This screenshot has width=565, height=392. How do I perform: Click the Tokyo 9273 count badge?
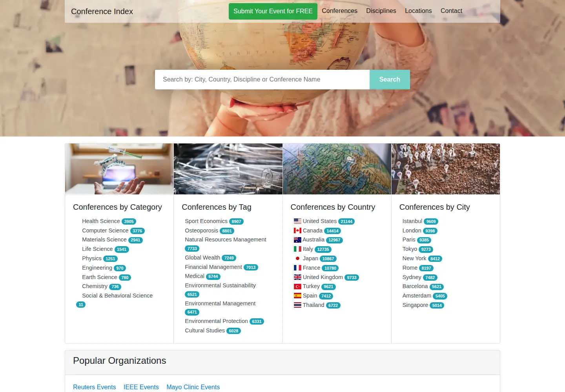point(426,249)
